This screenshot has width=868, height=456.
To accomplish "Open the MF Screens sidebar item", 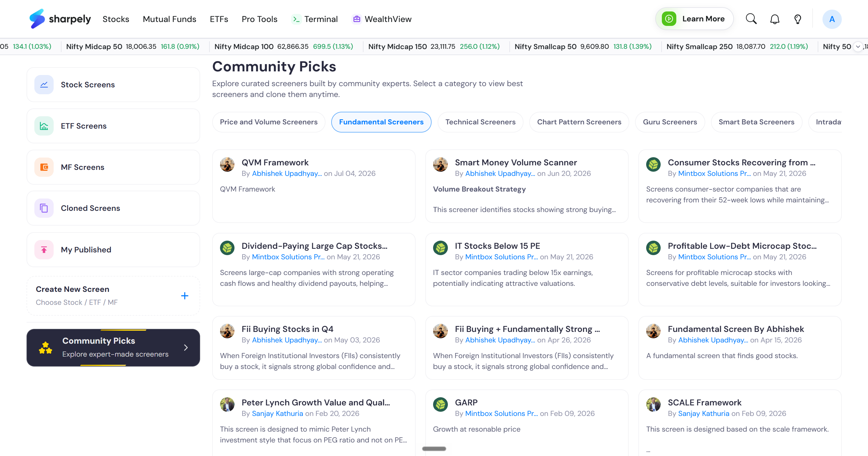I will (113, 167).
